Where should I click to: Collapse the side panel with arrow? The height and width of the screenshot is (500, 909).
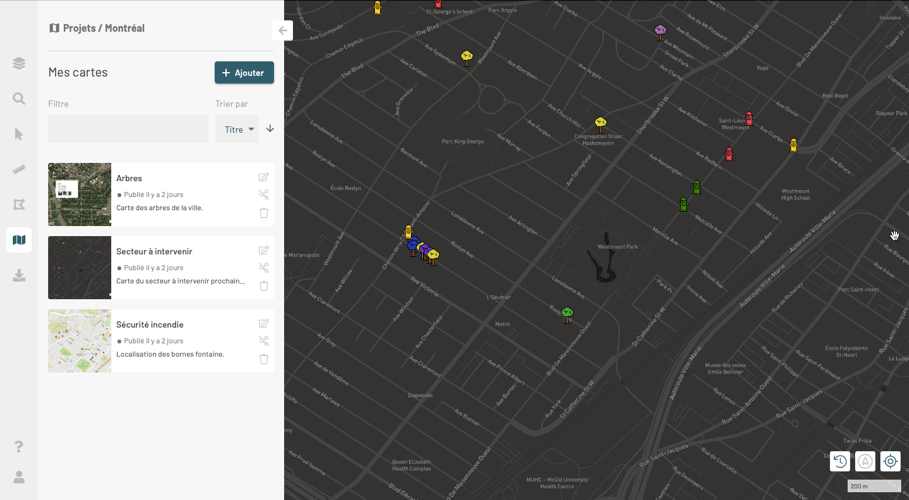(x=283, y=31)
